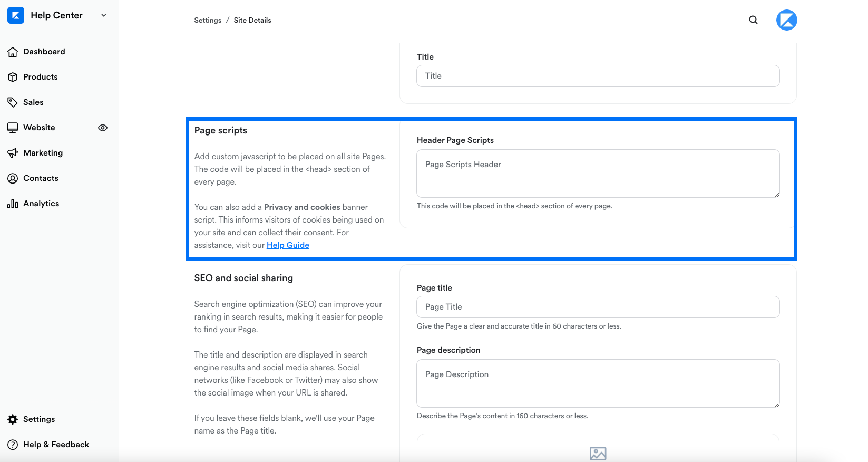
Task: Open Settings label in sidebar
Action: [39, 419]
